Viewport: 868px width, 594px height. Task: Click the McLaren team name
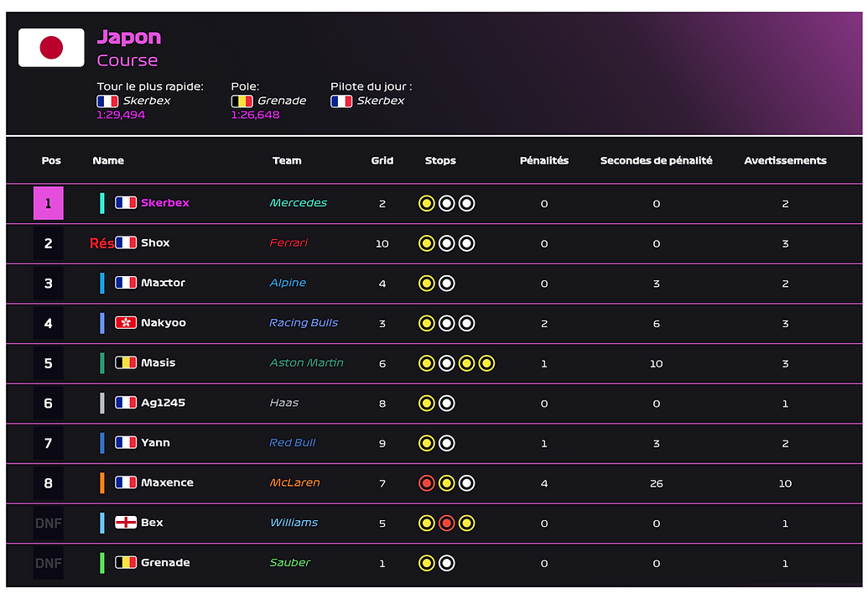pos(294,482)
